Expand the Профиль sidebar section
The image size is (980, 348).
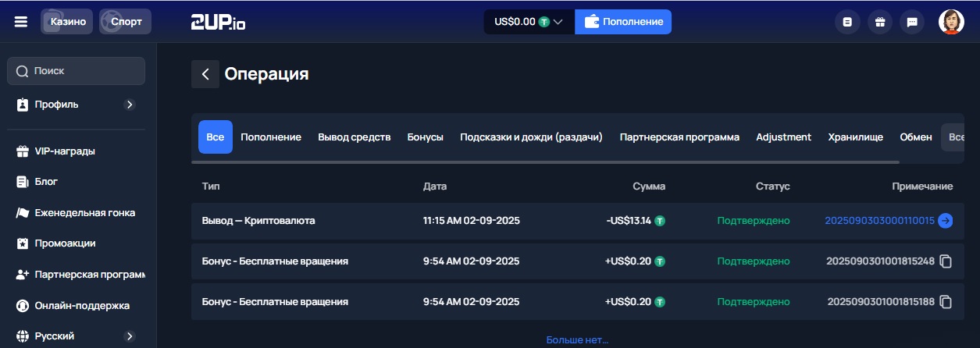coord(130,105)
